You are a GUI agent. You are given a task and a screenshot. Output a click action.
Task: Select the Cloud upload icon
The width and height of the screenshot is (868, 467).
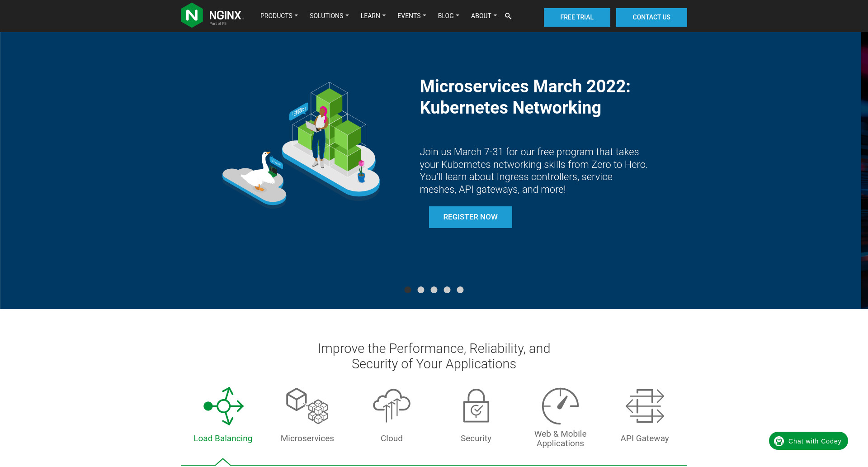click(392, 405)
